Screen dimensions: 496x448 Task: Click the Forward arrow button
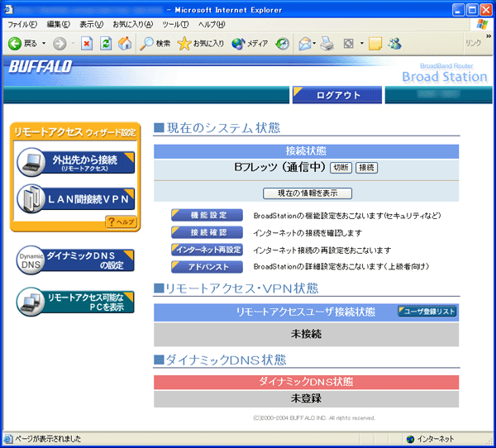coord(60,44)
